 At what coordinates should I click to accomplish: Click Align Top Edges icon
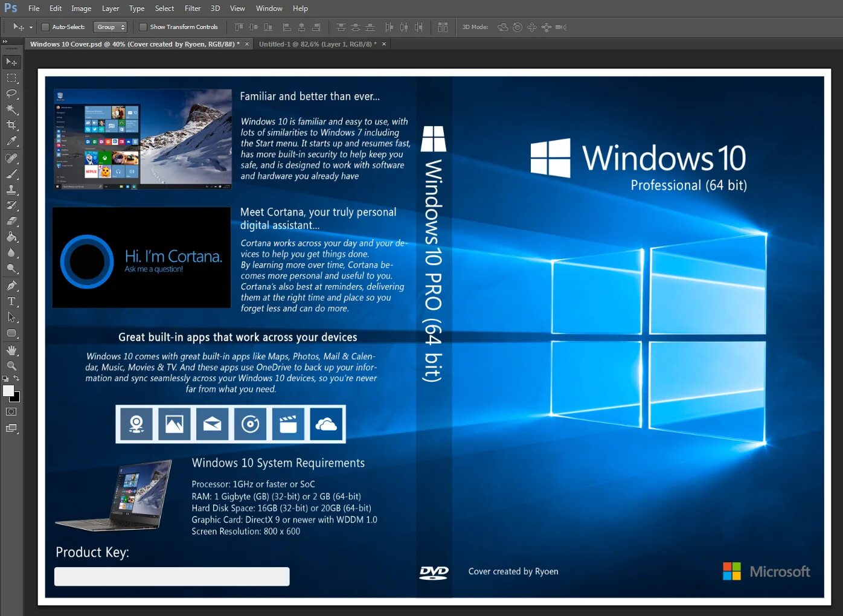(x=239, y=27)
